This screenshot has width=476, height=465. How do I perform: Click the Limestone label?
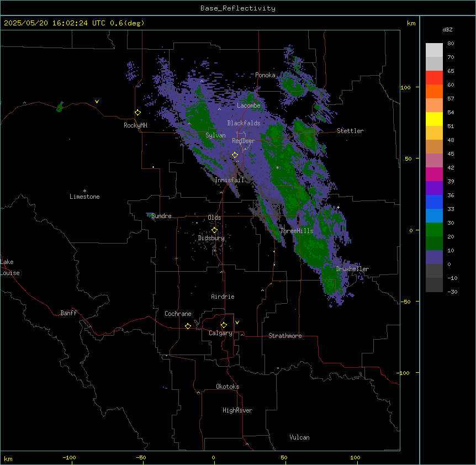pyautogui.click(x=84, y=197)
